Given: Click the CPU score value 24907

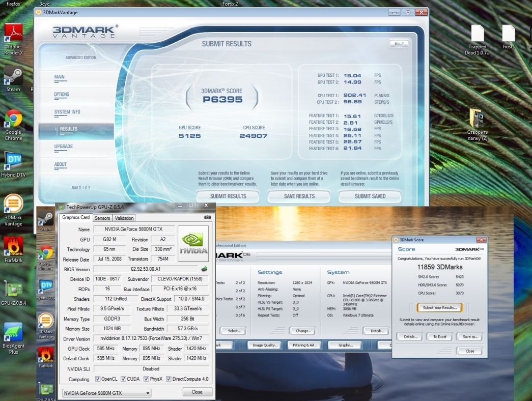Looking at the screenshot, I should [254, 136].
